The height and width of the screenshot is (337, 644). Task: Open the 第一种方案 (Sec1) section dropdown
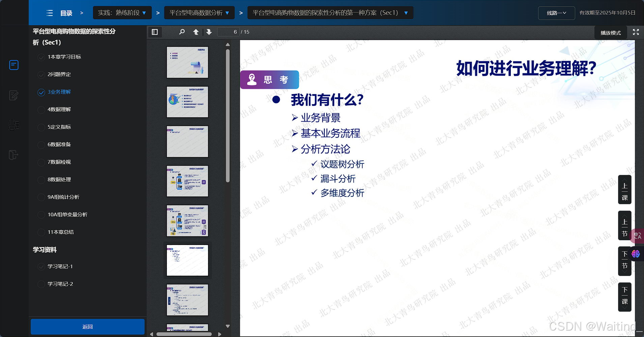[330, 13]
